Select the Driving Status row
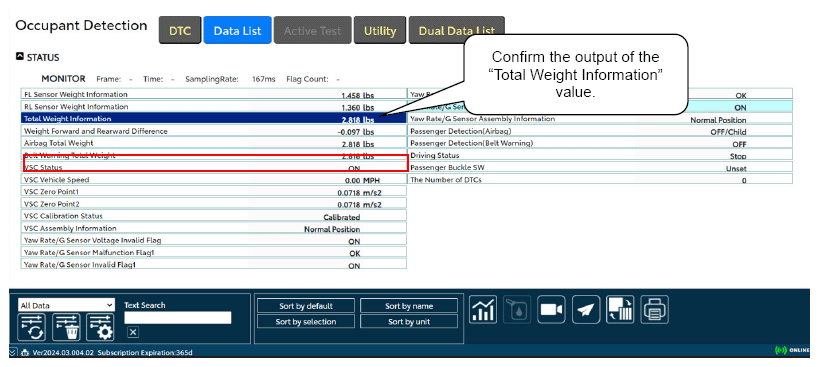Image resolution: width=819 pixels, height=367 pixels. [x=600, y=155]
